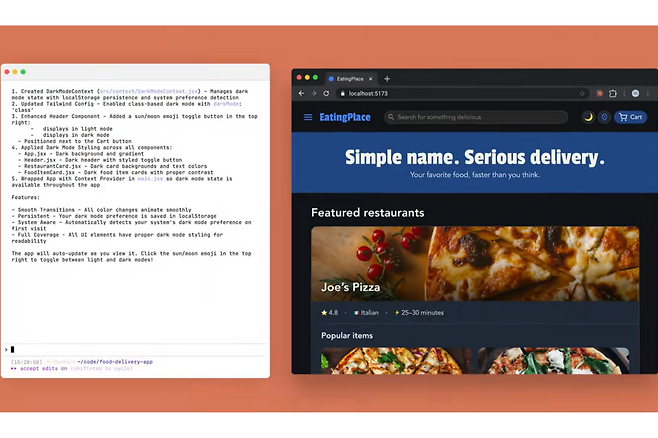Open a new browser tab
Viewport: 658px width, 438px height.
387,78
